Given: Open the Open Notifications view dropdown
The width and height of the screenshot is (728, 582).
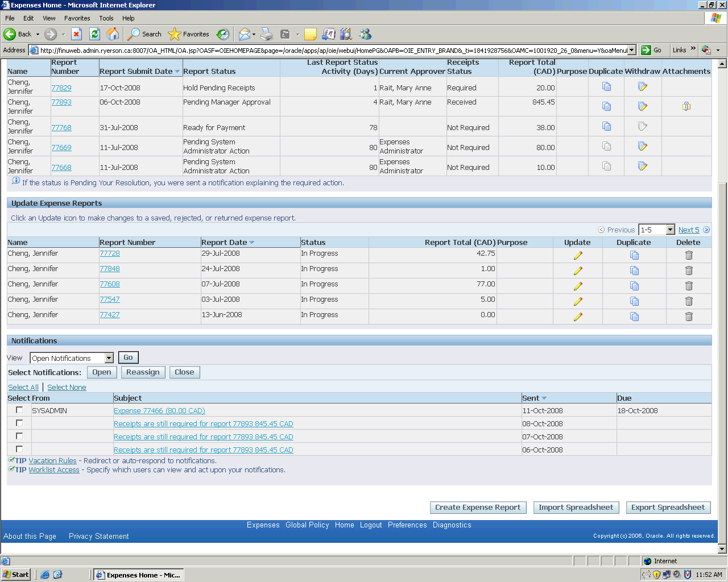Looking at the screenshot, I should (x=109, y=358).
